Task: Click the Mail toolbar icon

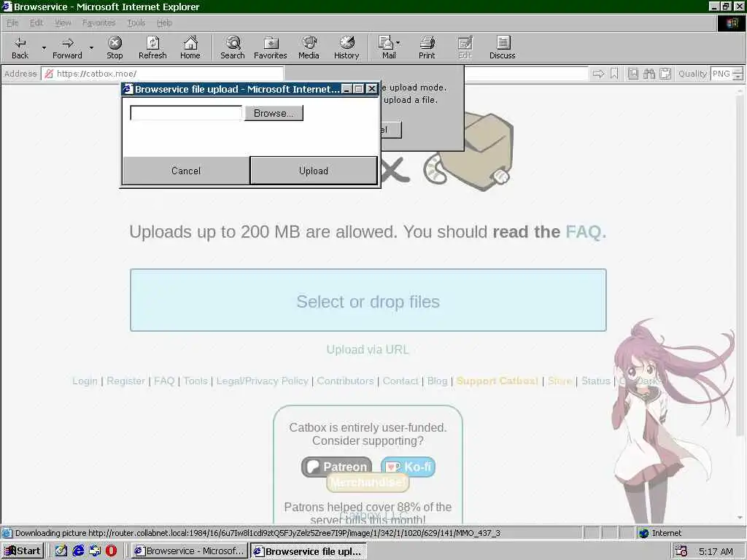Action: [386, 47]
